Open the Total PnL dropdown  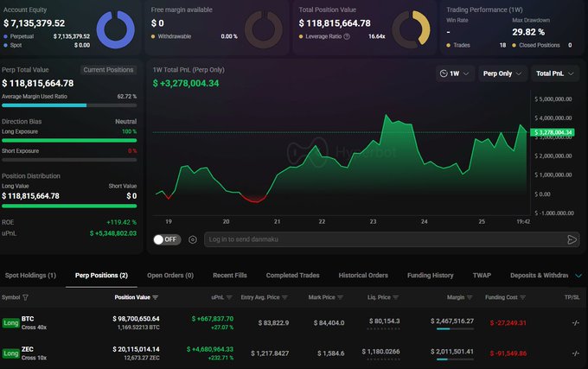pyautogui.click(x=554, y=73)
